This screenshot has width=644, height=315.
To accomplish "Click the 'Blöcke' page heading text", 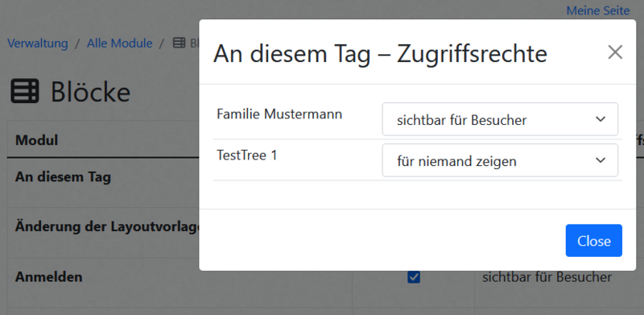I will [x=90, y=92].
